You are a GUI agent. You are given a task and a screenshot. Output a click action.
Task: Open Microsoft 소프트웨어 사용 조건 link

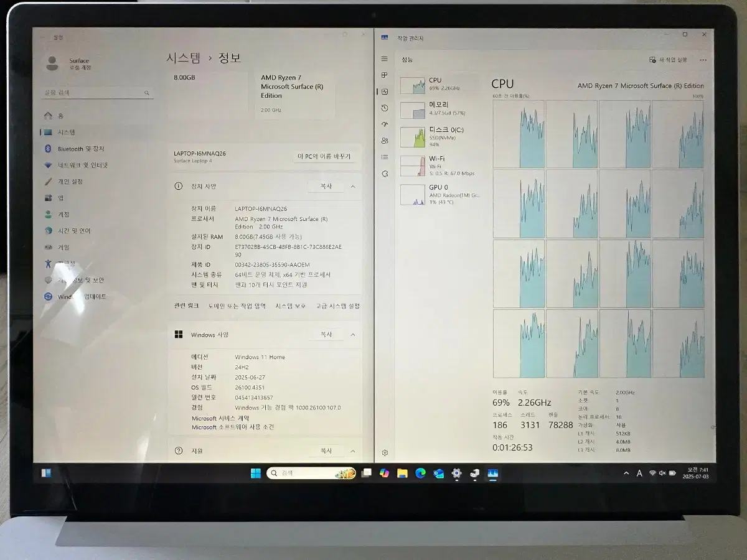[233, 427]
